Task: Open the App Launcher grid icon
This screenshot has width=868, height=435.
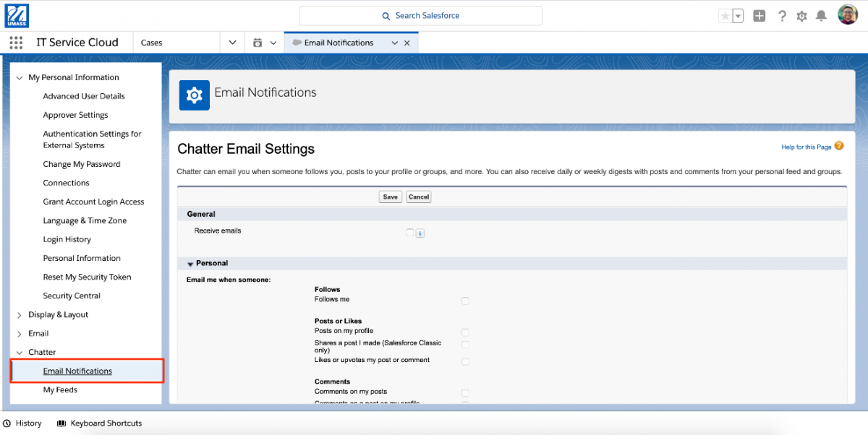Action: pyautogui.click(x=16, y=43)
